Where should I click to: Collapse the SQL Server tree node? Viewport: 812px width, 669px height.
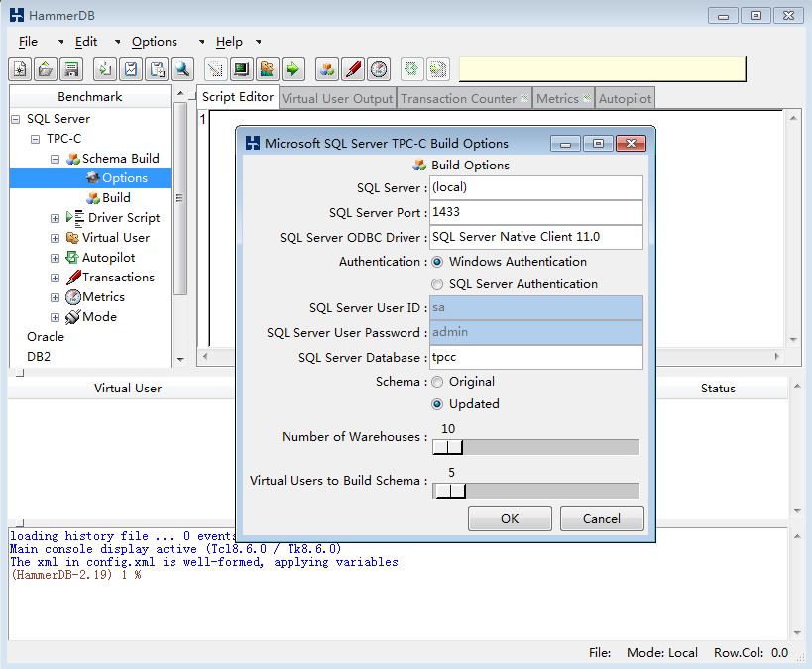[16, 119]
